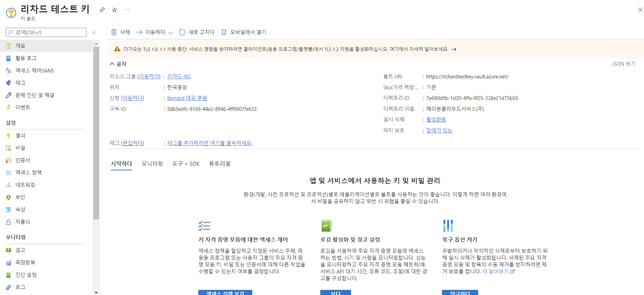
Task: Click the 액세스 정책 보기 button
Action: (225, 293)
